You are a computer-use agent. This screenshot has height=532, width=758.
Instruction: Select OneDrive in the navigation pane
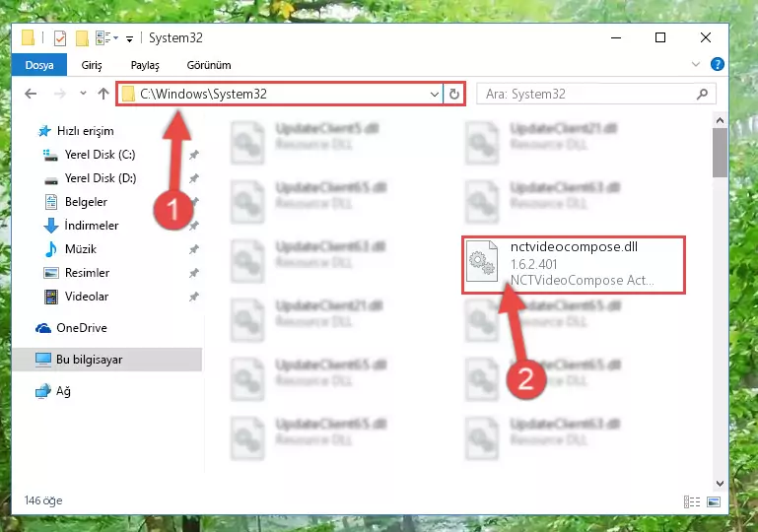click(71, 328)
